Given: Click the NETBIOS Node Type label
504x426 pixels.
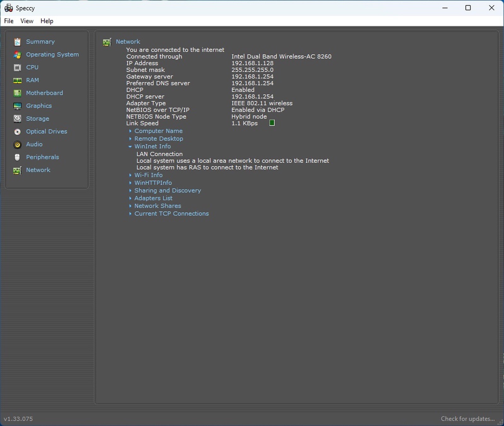Looking at the screenshot, I should 156,117.
